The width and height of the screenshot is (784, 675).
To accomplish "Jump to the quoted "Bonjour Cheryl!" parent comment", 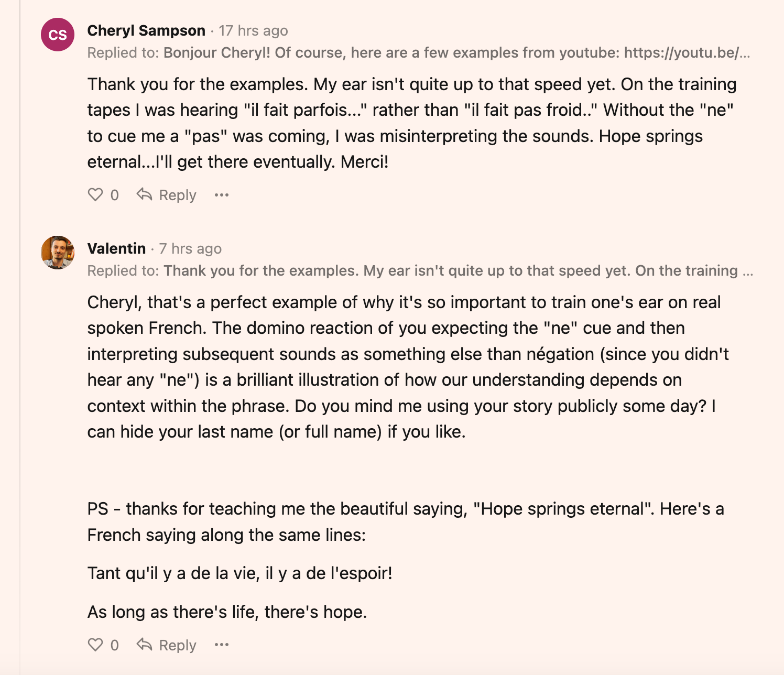I will (456, 53).
